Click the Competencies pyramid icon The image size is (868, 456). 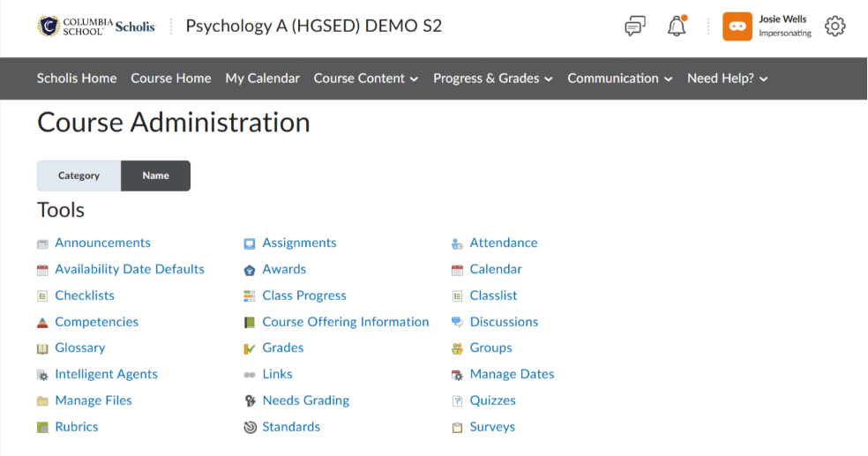(x=42, y=322)
